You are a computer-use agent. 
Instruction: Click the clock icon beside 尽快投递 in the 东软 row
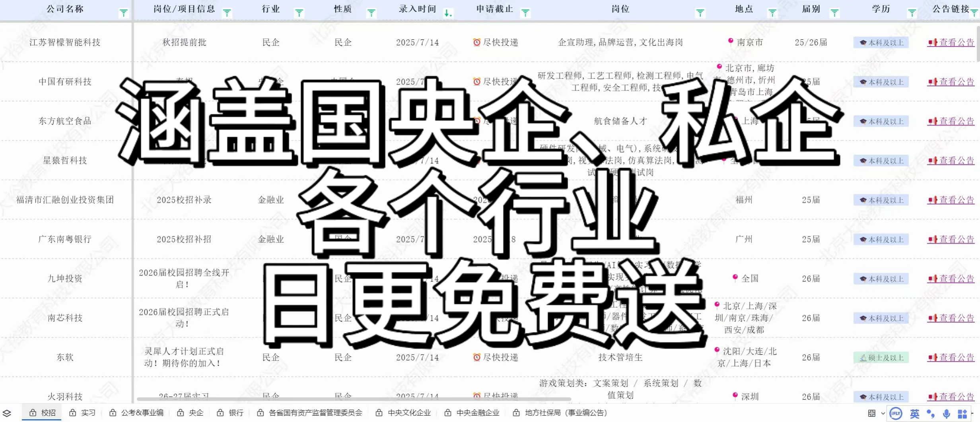[x=476, y=357]
